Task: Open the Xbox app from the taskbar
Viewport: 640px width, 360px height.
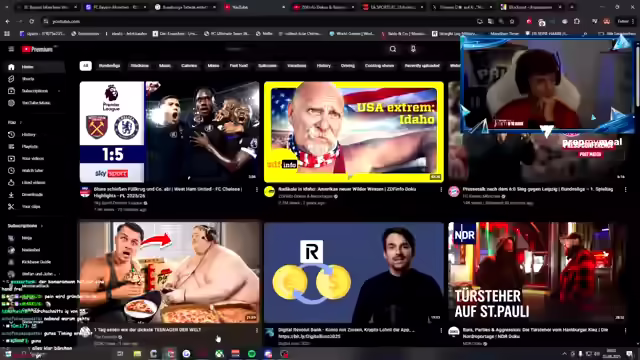Action: pyautogui.click(x=219, y=354)
